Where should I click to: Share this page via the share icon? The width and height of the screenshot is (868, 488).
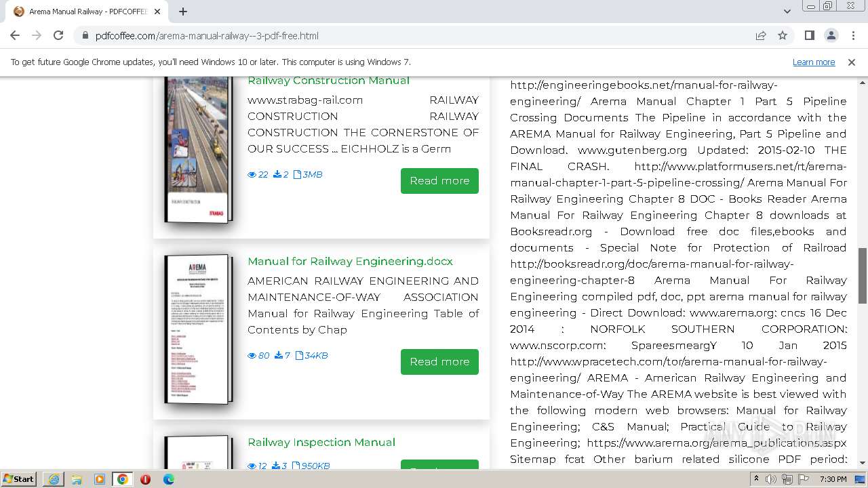(x=761, y=35)
